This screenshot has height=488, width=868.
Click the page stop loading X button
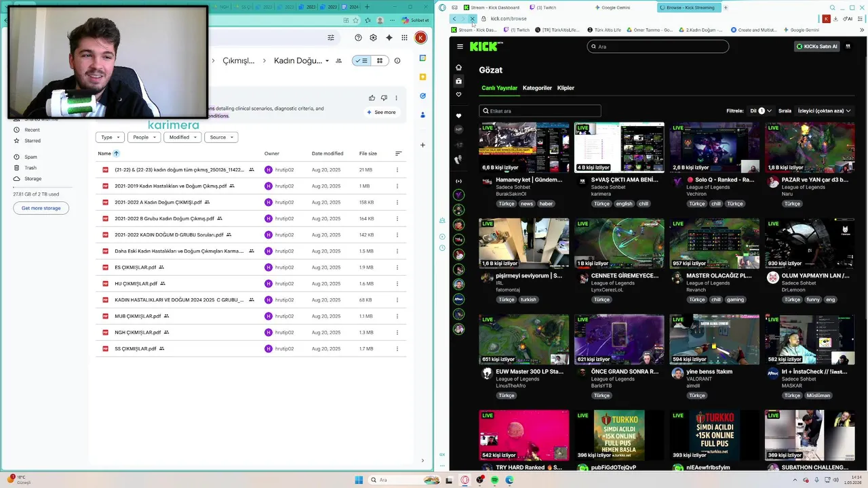click(x=472, y=19)
